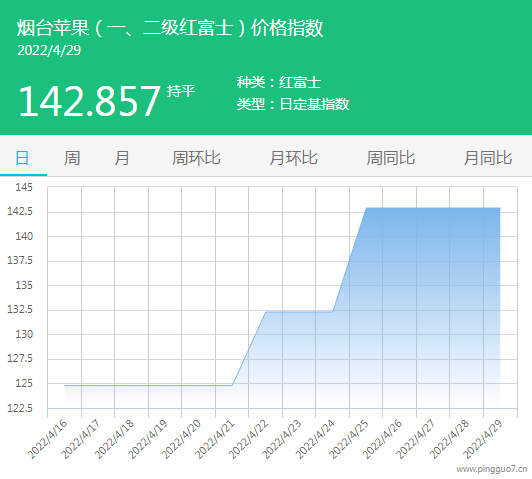This screenshot has height=479, width=532.
Task: Switch to the 周 weekly tab
Action: pos(72,158)
